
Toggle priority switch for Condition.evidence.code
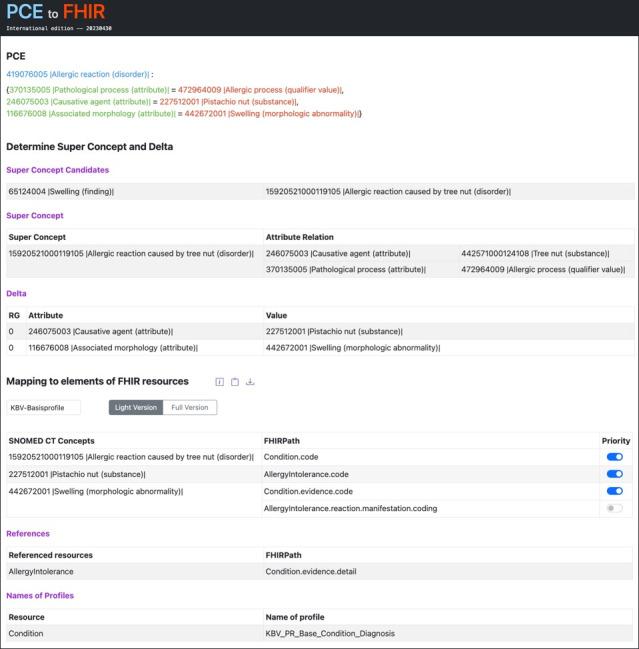pos(614,491)
